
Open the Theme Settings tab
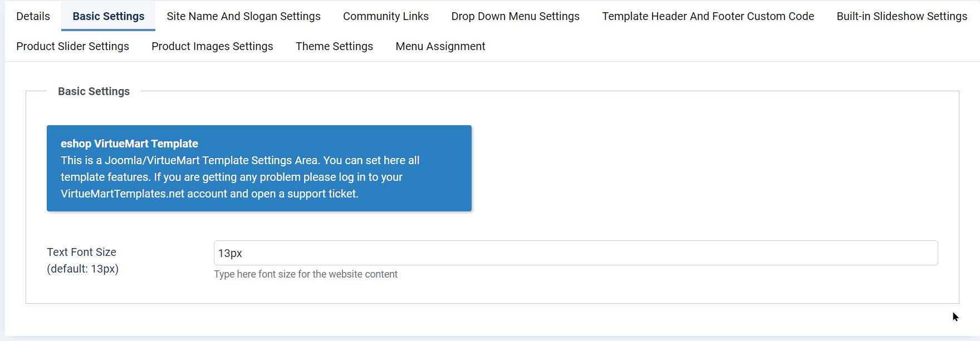(x=334, y=46)
